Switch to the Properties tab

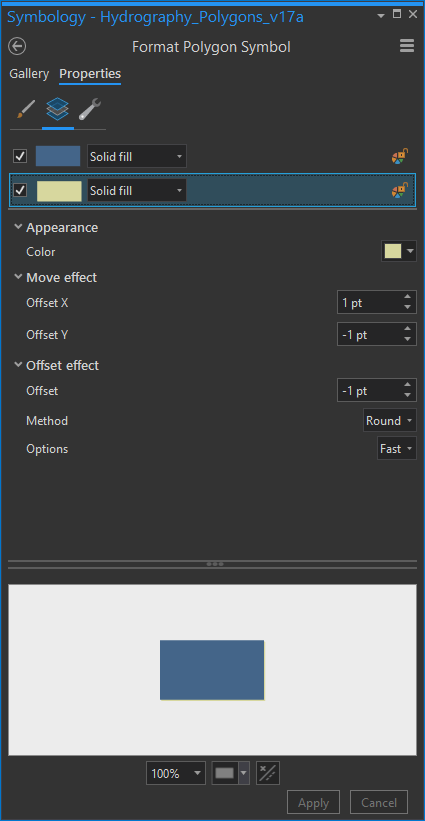[x=90, y=74]
